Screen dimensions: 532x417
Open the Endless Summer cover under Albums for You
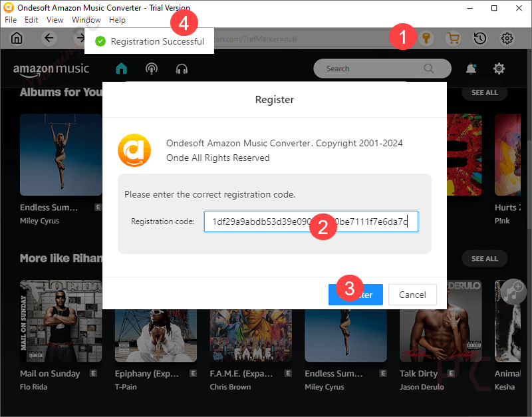point(61,155)
